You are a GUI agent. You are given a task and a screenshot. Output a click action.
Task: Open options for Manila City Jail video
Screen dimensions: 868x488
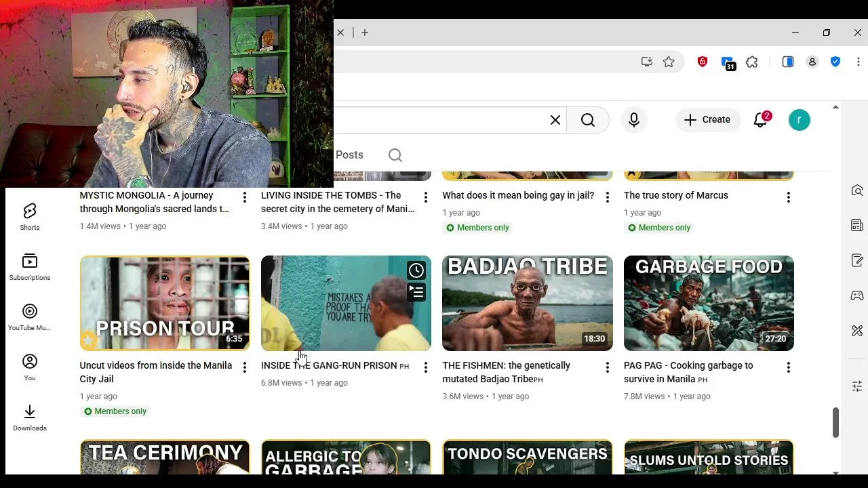point(244,367)
